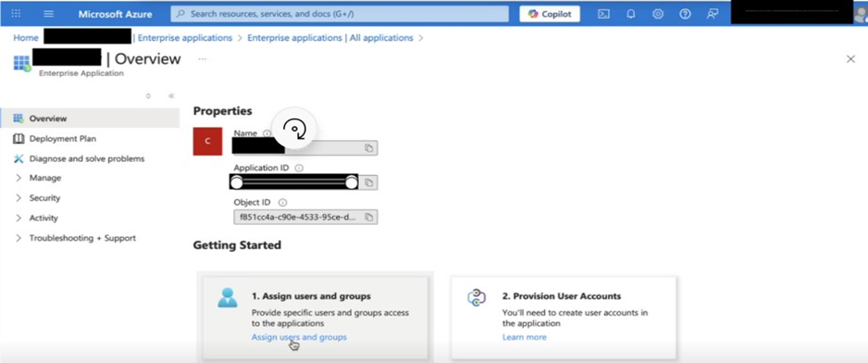
Task: Go to Home breadcrumb link
Action: click(26, 38)
